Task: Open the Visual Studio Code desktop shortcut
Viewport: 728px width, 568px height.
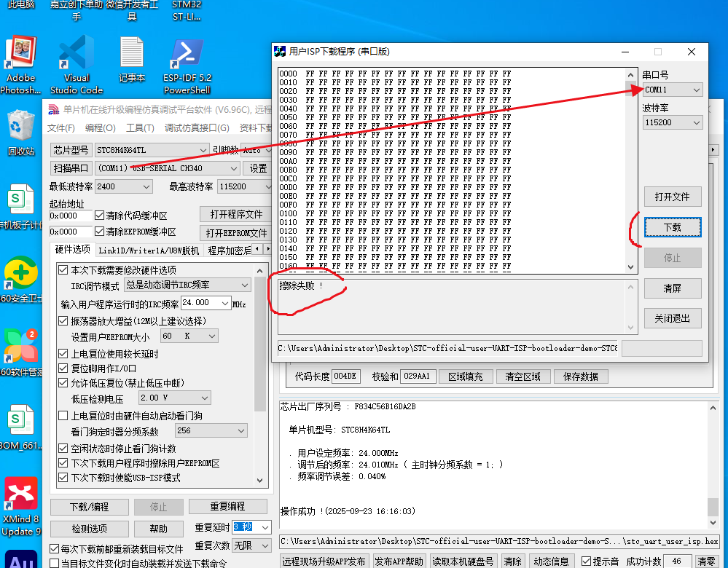Action: coord(76,58)
